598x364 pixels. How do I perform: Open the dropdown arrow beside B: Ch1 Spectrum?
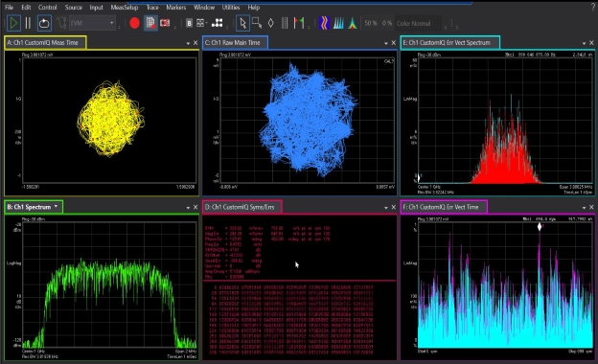[56, 206]
